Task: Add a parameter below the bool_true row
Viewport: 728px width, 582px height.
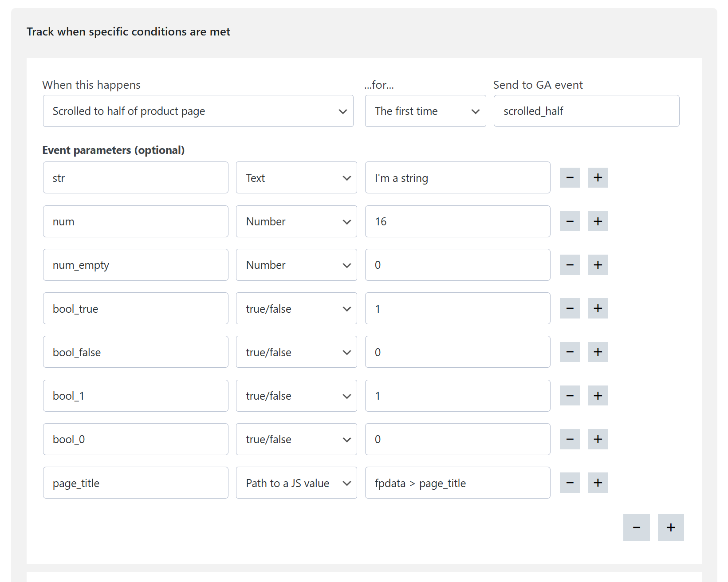Action: tap(598, 308)
